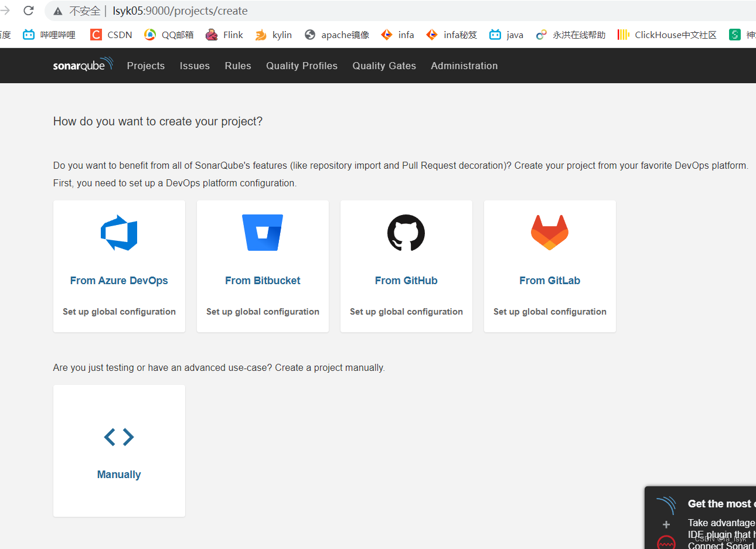
Task: Click the Manually code brackets icon
Action: (x=119, y=437)
